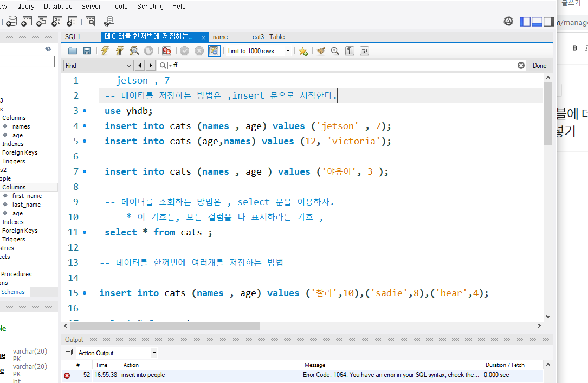Click the copy output log icon
This screenshot has width=588, height=383.
click(69, 353)
